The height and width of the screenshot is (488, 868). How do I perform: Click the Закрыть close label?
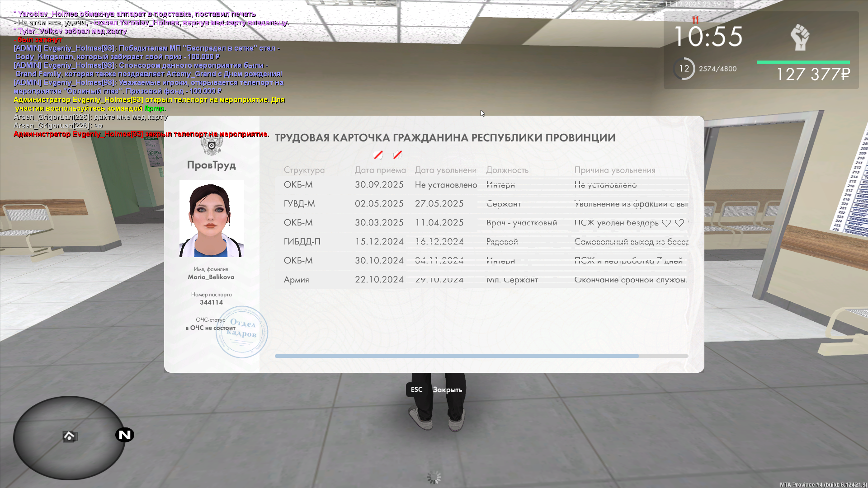click(447, 389)
